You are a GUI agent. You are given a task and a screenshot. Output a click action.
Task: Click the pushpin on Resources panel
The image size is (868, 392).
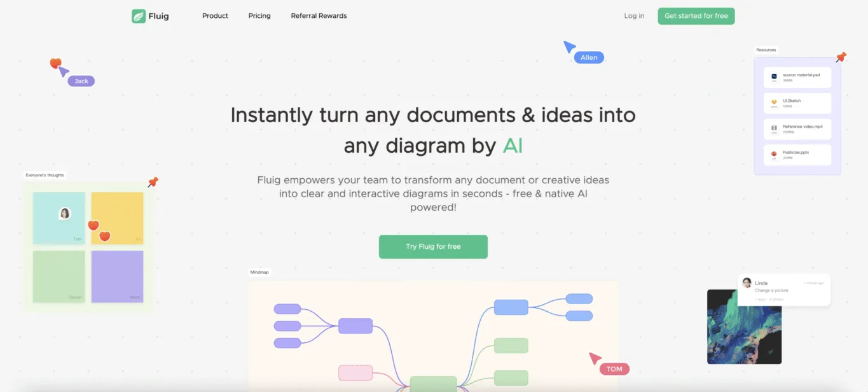point(841,57)
